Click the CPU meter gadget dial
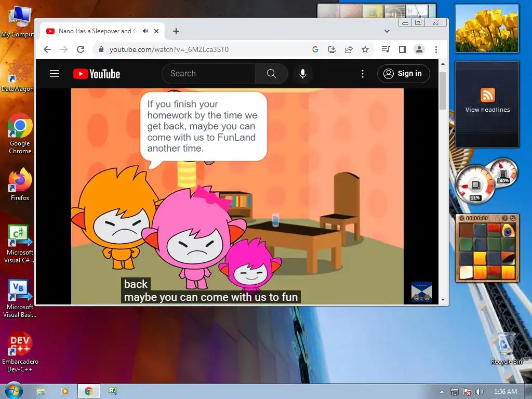The height and width of the screenshot is (399, 532). tap(475, 185)
